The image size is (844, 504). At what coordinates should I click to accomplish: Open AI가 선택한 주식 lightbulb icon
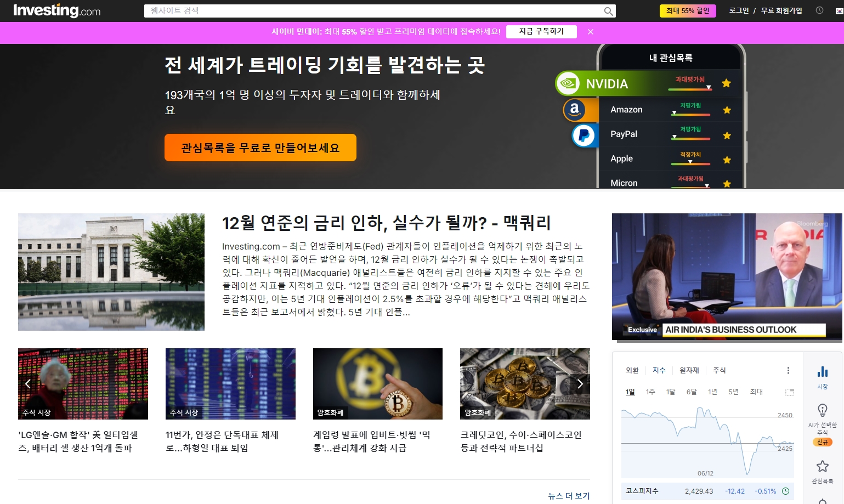click(x=823, y=410)
